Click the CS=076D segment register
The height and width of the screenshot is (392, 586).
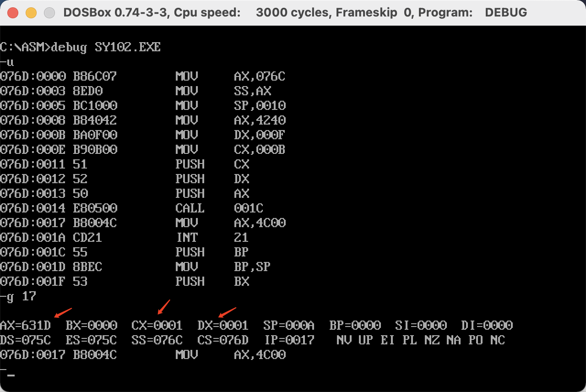coord(223,340)
